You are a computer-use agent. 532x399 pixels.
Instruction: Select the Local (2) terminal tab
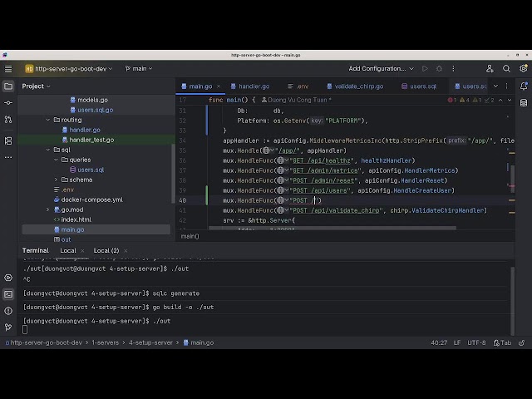(106, 250)
